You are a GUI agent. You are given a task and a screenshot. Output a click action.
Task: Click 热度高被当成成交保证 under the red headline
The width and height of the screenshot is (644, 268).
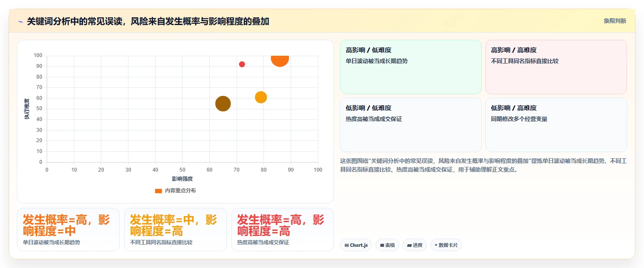263,242
